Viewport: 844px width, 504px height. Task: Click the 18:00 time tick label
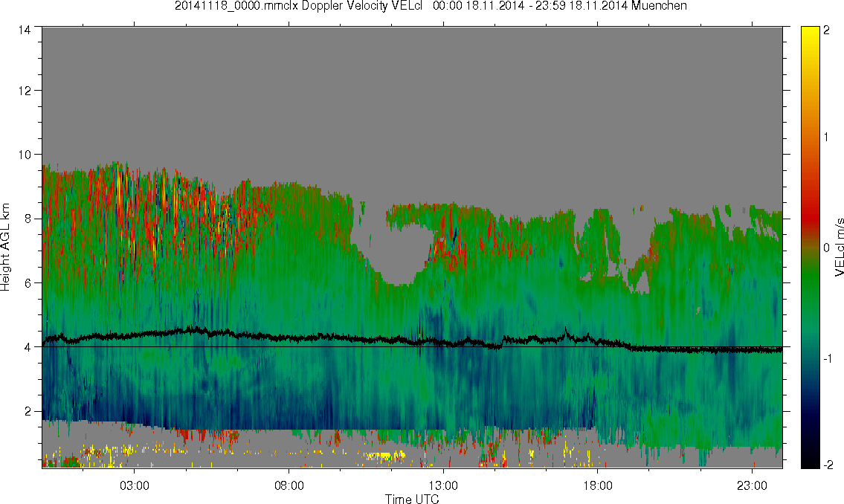point(597,485)
